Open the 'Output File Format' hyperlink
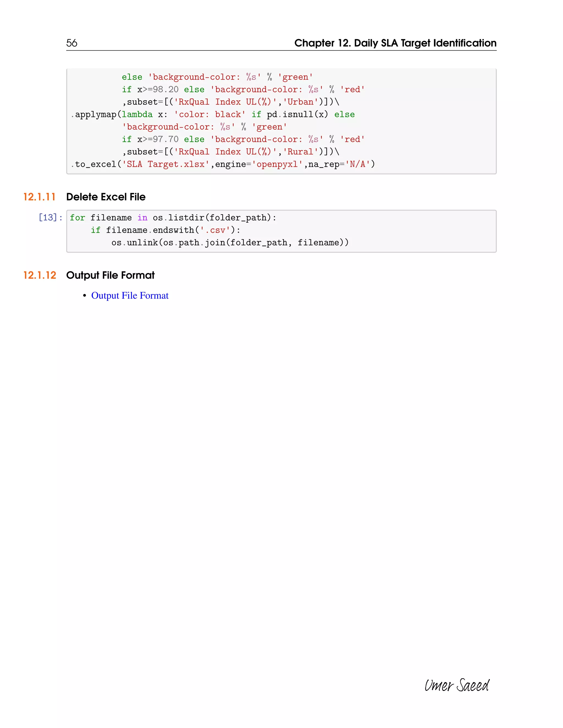563x728 pixels. pyautogui.click(x=130, y=296)
